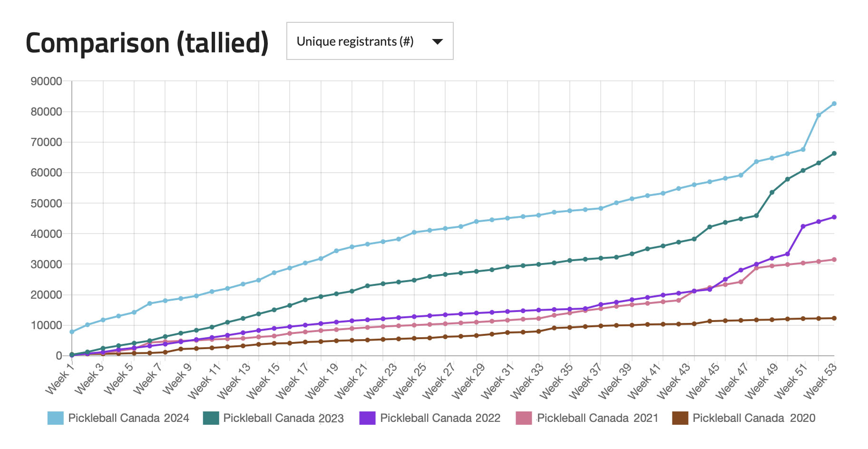Image resolution: width=868 pixels, height=449 pixels.
Task: Hide Pickleball Canada 2021 legend text
Action: (597, 418)
